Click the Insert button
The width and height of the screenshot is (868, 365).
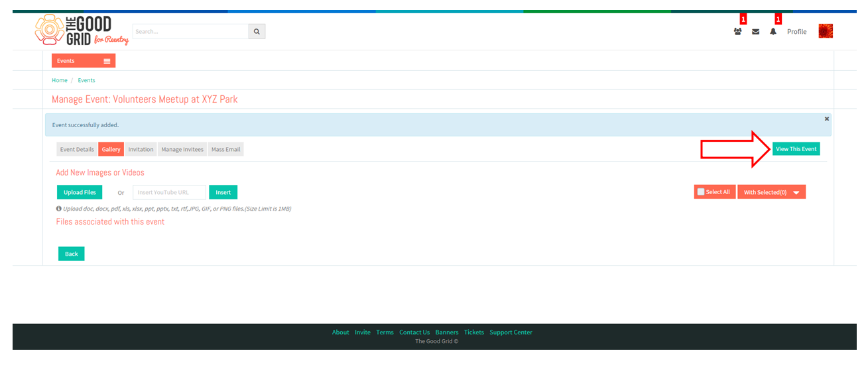(223, 192)
